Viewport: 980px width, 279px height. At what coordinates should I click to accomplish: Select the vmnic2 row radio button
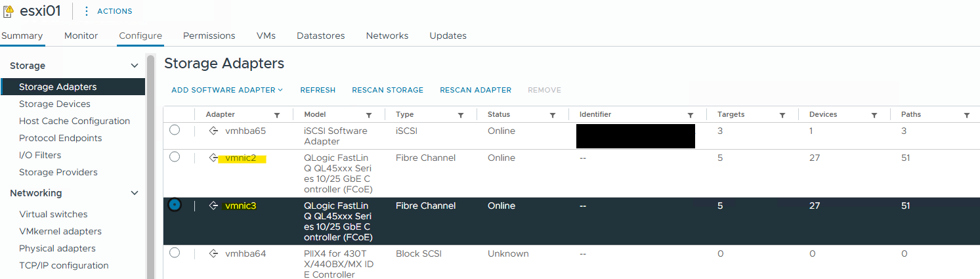tap(175, 157)
